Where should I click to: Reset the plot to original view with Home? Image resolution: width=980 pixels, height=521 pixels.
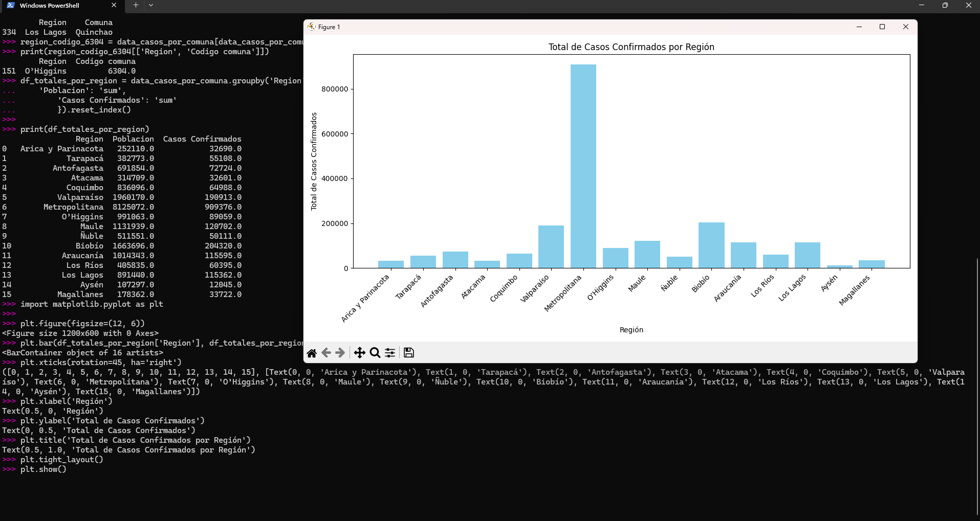[x=312, y=353]
